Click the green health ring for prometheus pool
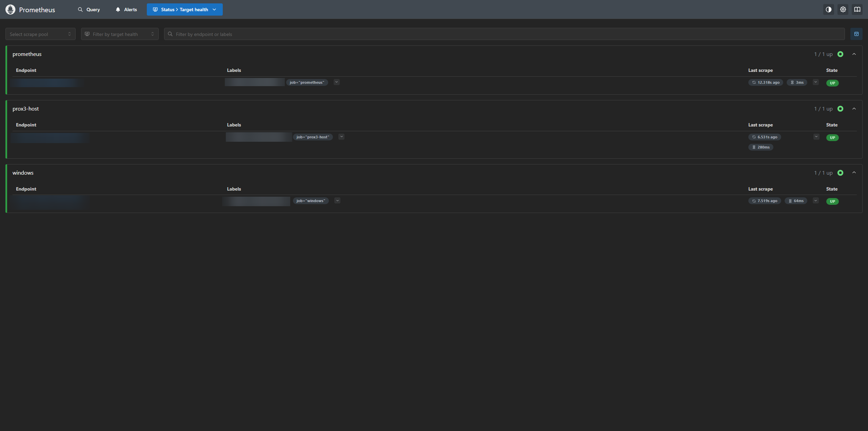Viewport: 868px width, 431px height. (840, 54)
